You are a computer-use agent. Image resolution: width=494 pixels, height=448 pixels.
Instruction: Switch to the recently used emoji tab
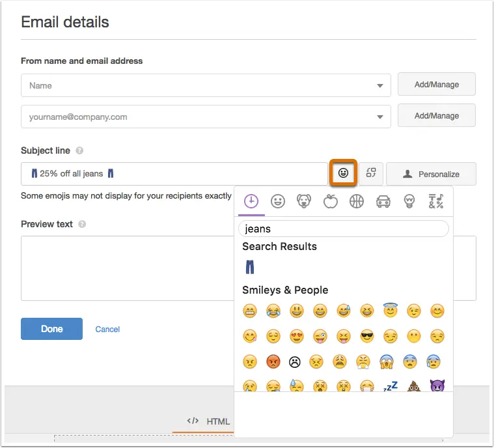pyautogui.click(x=251, y=201)
